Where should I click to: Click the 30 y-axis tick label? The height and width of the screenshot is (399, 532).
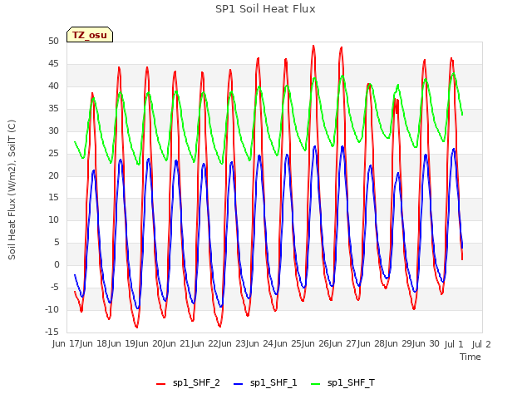[x=53, y=131]
